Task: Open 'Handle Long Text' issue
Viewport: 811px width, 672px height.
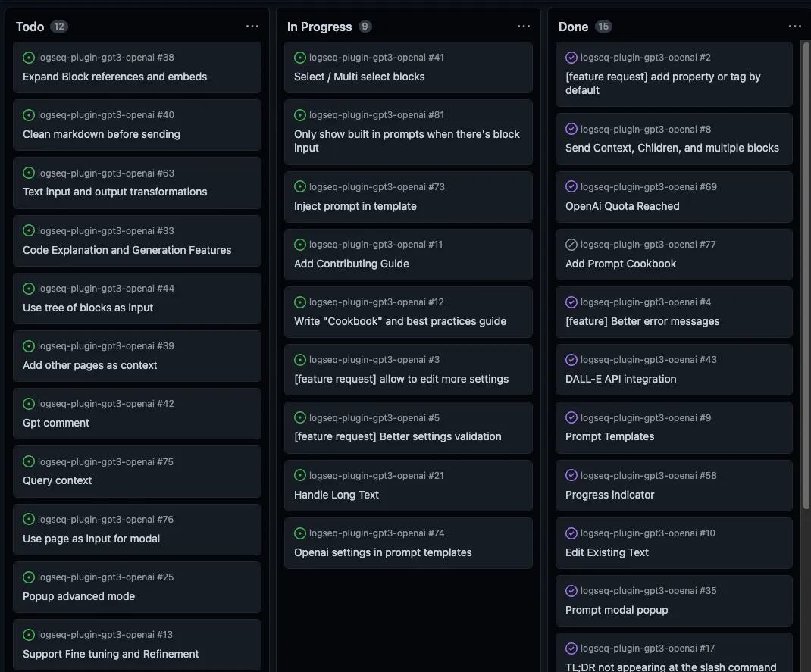Action: coord(337,495)
